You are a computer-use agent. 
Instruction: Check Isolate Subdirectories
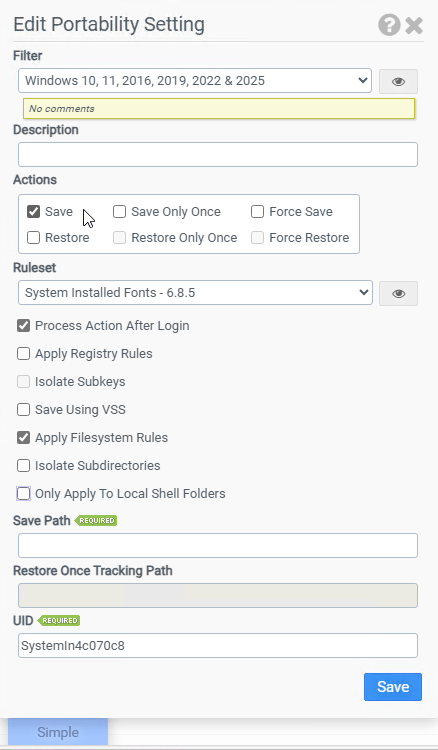click(23, 465)
